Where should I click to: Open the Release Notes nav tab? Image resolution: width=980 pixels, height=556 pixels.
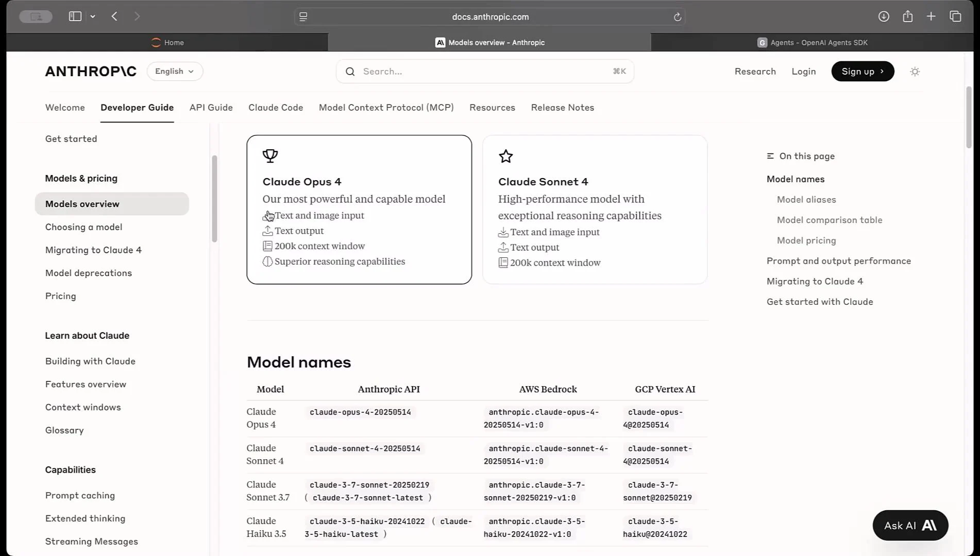(563, 108)
